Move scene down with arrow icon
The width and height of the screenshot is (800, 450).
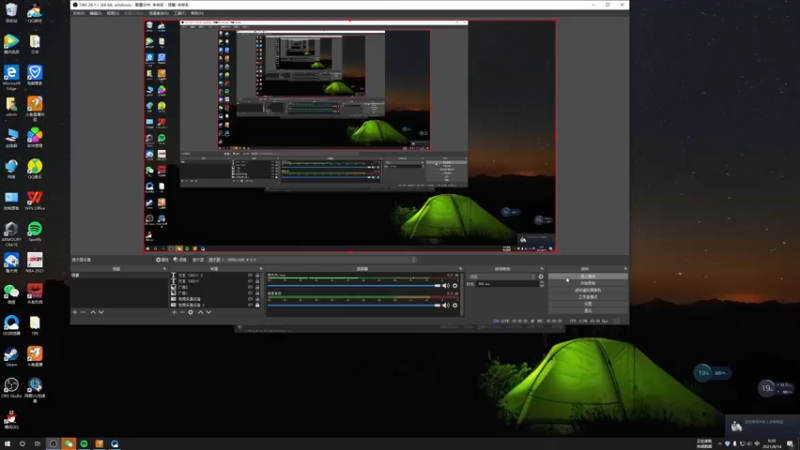coord(101,312)
